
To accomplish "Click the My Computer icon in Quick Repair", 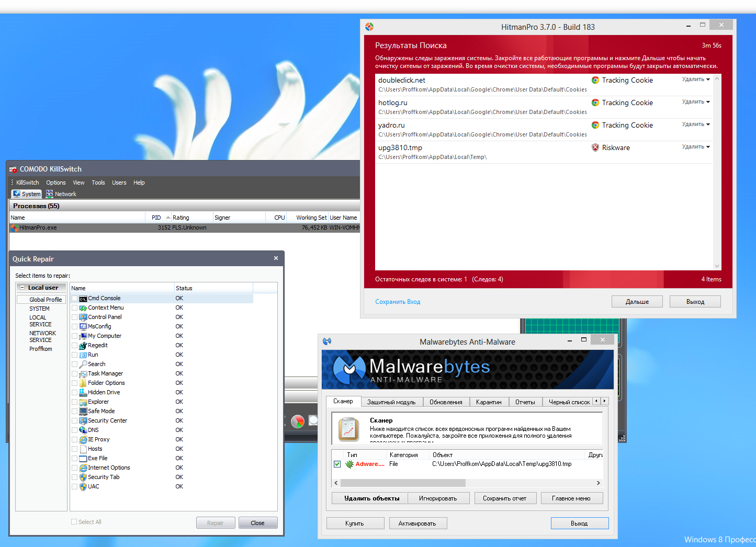I will pos(83,336).
